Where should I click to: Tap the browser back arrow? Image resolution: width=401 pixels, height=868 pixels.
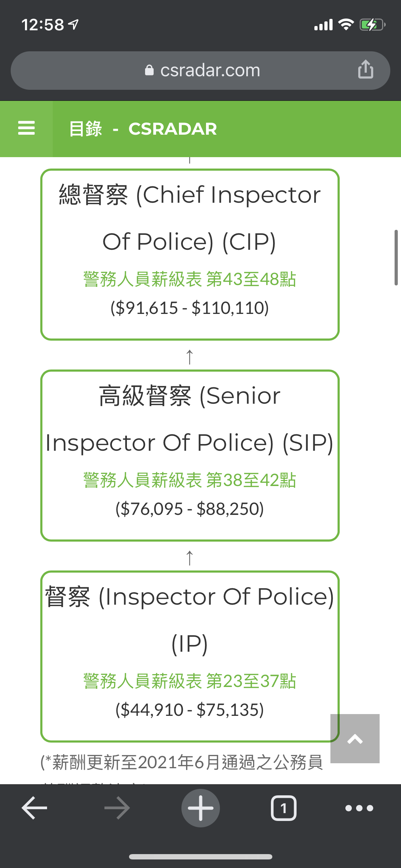[34, 808]
